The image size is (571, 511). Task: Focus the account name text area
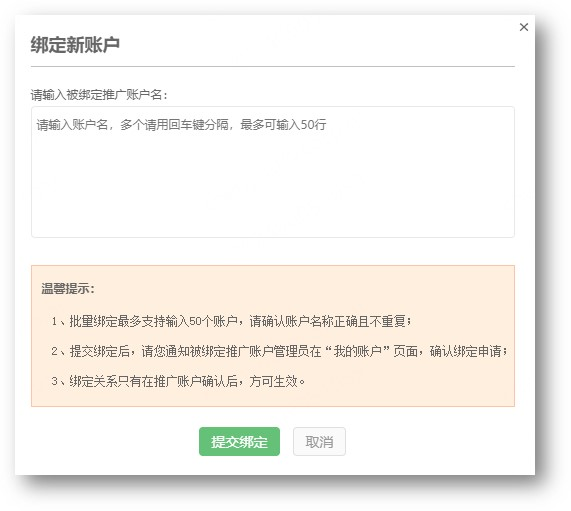[273, 172]
